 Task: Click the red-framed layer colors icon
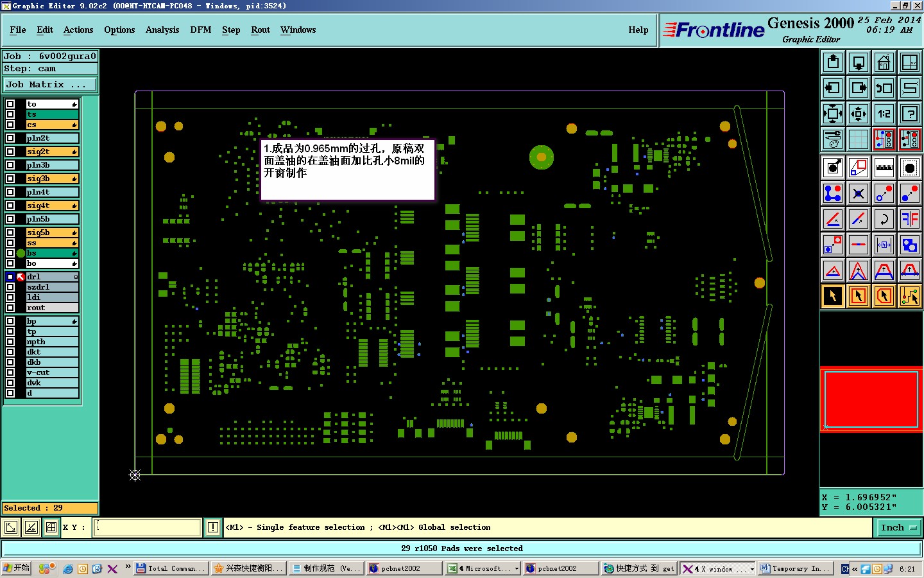pos(884,139)
